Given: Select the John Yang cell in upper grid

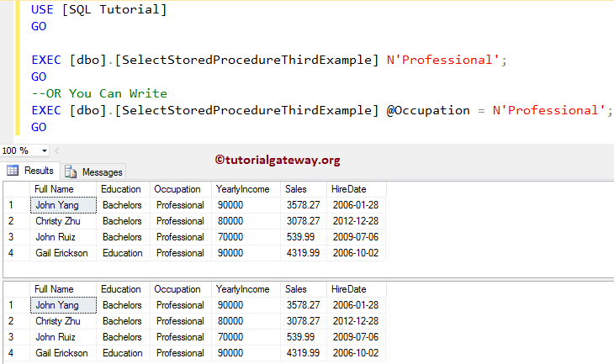Looking at the screenshot, I should [63, 205].
